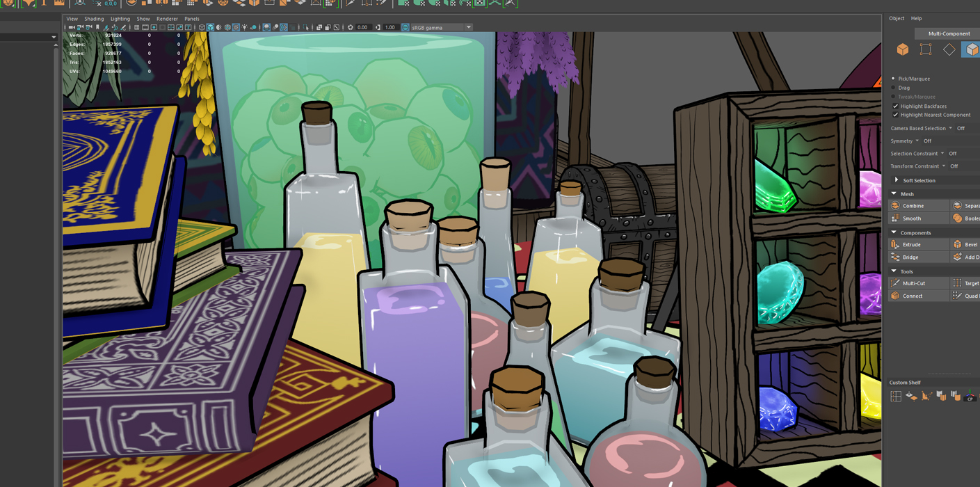This screenshot has width=980, height=487.
Task: Collapse the Components section
Action: coord(894,232)
